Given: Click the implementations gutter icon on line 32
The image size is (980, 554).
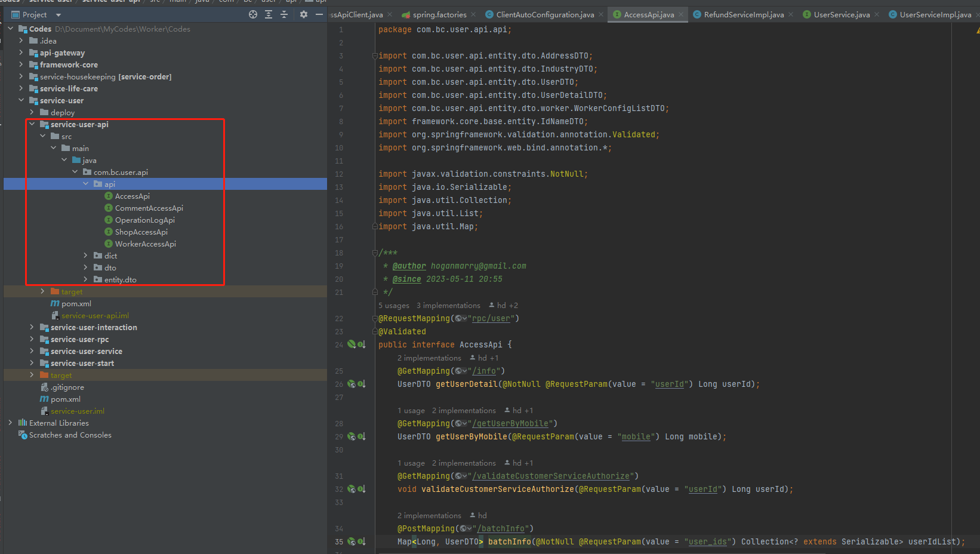Looking at the screenshot, I should click(x=361, y=489).
